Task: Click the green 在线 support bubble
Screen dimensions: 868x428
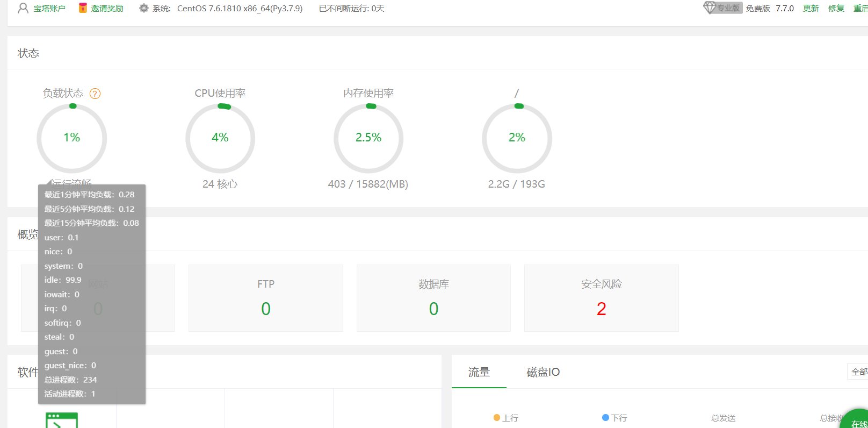Action: [x=857, y=422]
